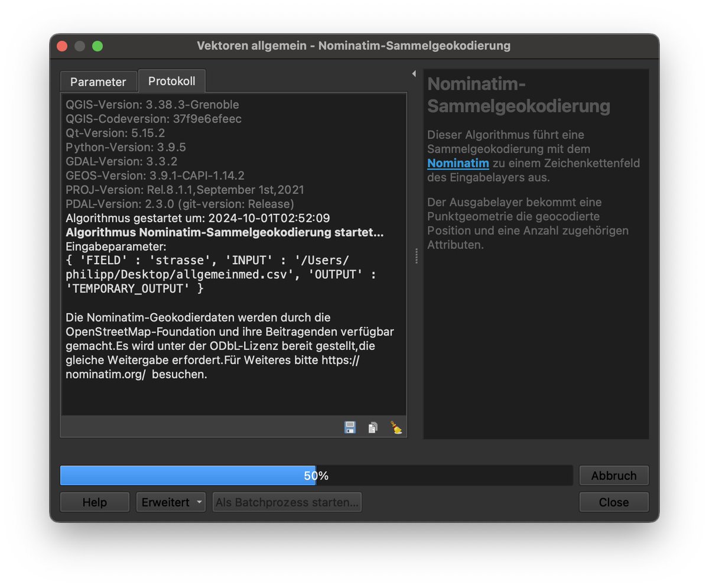
Task: Clear the log with broom icon
Action: coord(396,427)
